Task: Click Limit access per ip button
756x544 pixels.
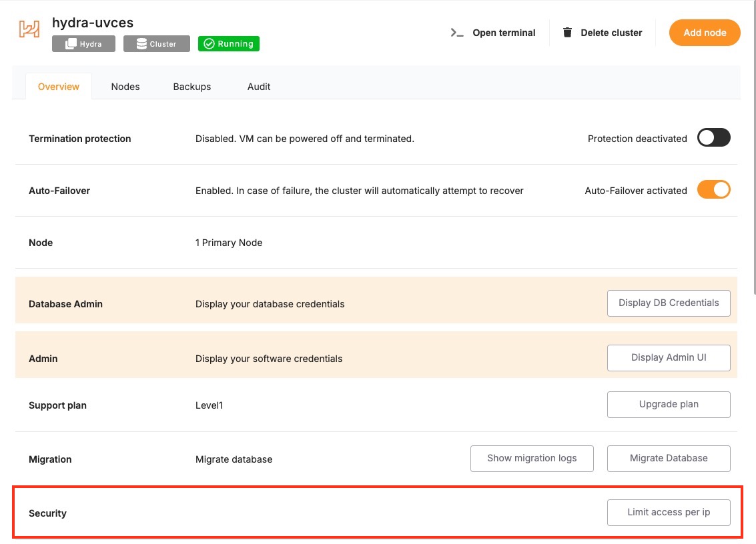Action: point(669,512)
